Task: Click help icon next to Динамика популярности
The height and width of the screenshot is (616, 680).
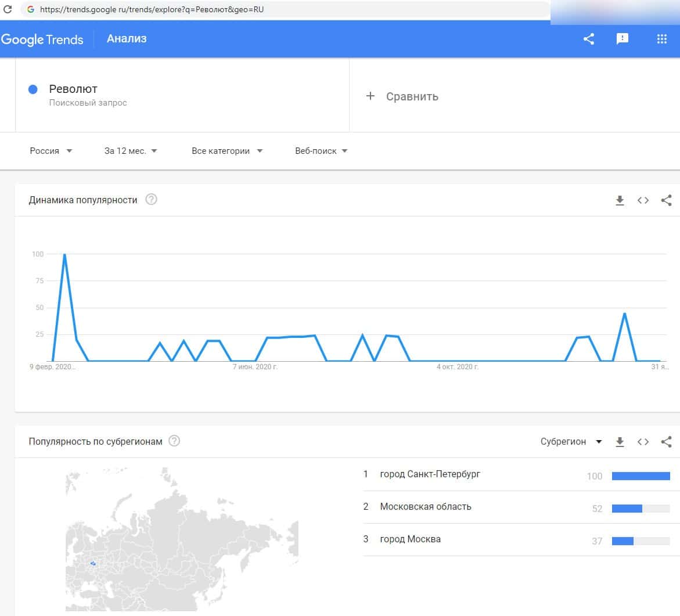Action: pyautogui.click(x=151, y=200)
